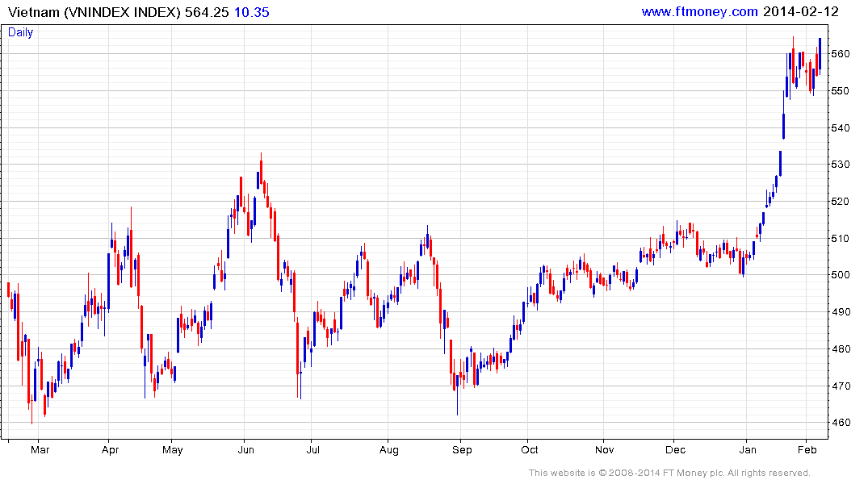Click the 470 price axis label
The image size is (868, 484).
[x=841, y=386]
